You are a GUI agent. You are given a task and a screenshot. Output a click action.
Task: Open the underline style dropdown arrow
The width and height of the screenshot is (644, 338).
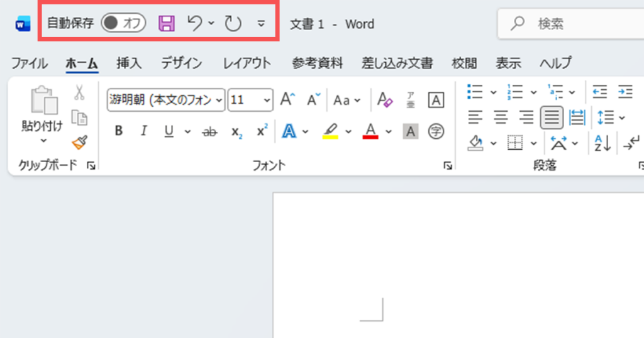[x=187, y=132]
